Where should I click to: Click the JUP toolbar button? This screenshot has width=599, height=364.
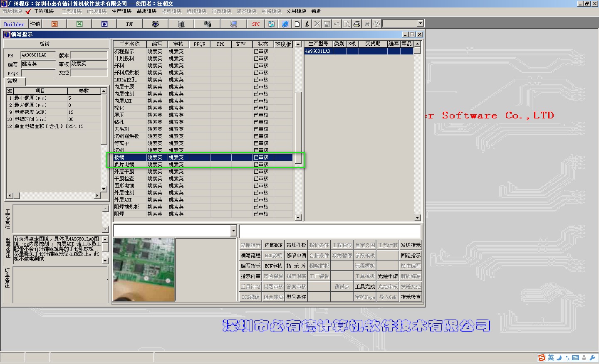pyautogui.click(x=129, y=24)
